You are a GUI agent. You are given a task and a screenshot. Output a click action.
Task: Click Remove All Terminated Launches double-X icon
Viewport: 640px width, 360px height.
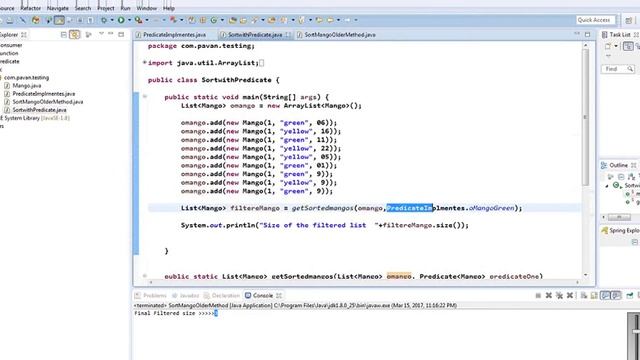coord(559,295)
